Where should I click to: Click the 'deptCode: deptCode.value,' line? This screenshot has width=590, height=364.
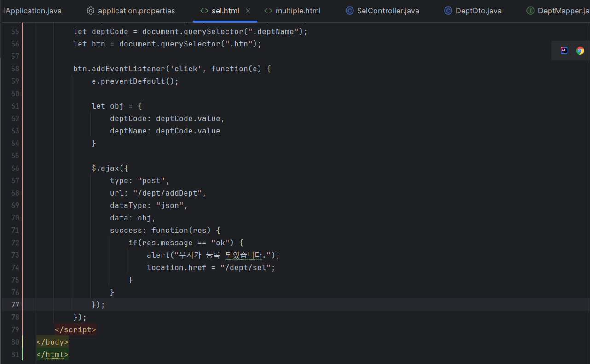point(167,118)
